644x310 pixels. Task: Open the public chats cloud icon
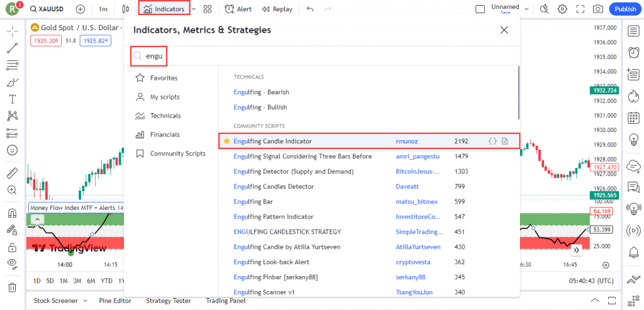(x=634, y=166)
